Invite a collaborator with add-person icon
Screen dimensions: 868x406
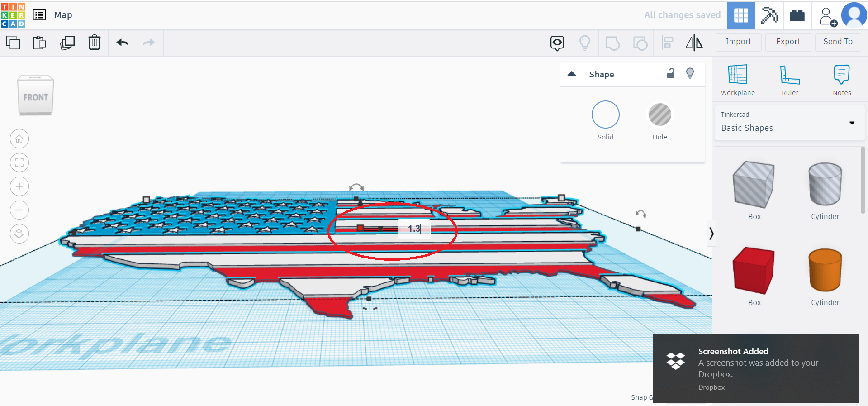pos(828,16)
